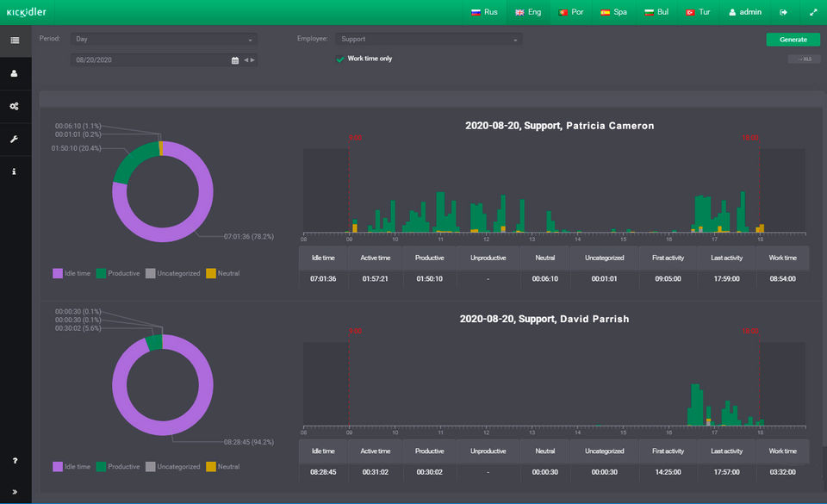This screenshot has width=827, height=504.
Task: Toggle Uncategorized legend for Patricia Cameron
Action: (x=173, y=273)
